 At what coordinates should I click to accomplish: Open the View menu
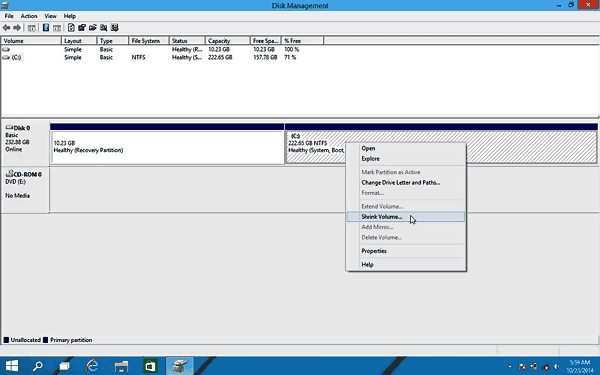[x=51, y=16]
